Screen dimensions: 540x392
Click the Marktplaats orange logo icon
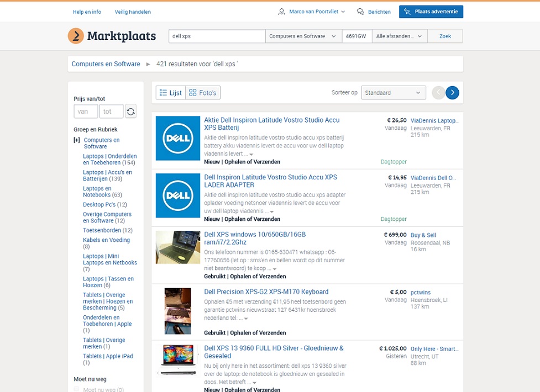pos(76,36)
